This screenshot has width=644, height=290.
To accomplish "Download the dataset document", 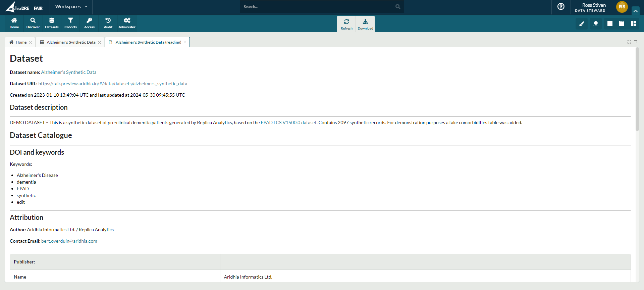I will (365, 24).
